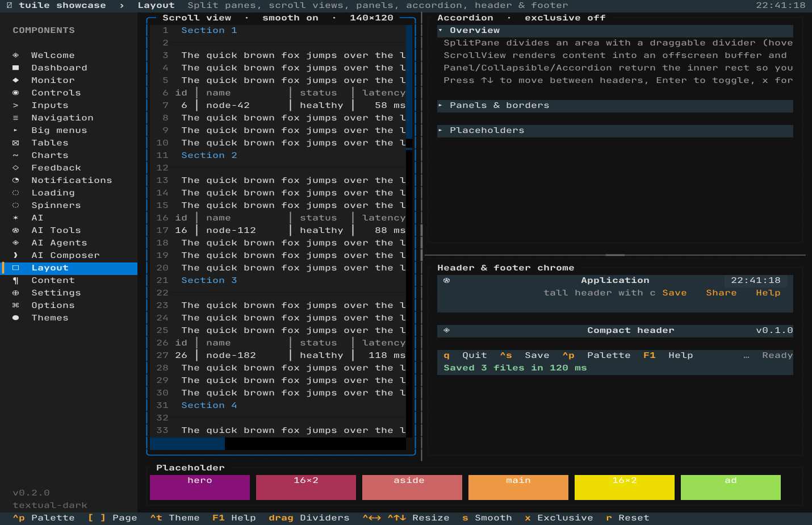Click the Controls radio icon
Viewport: 812px width, 525px height.
pos(16,93)
